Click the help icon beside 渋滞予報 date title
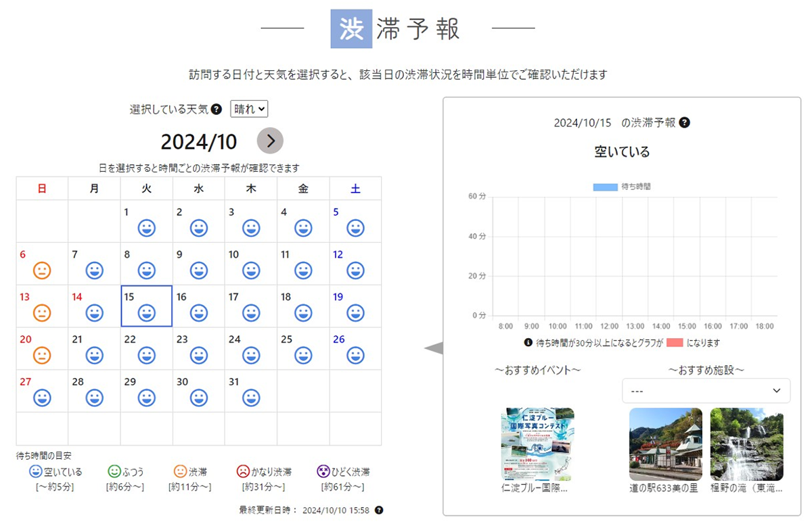The width and height of the screenshot is (812, 524). (x=684, y=123)
